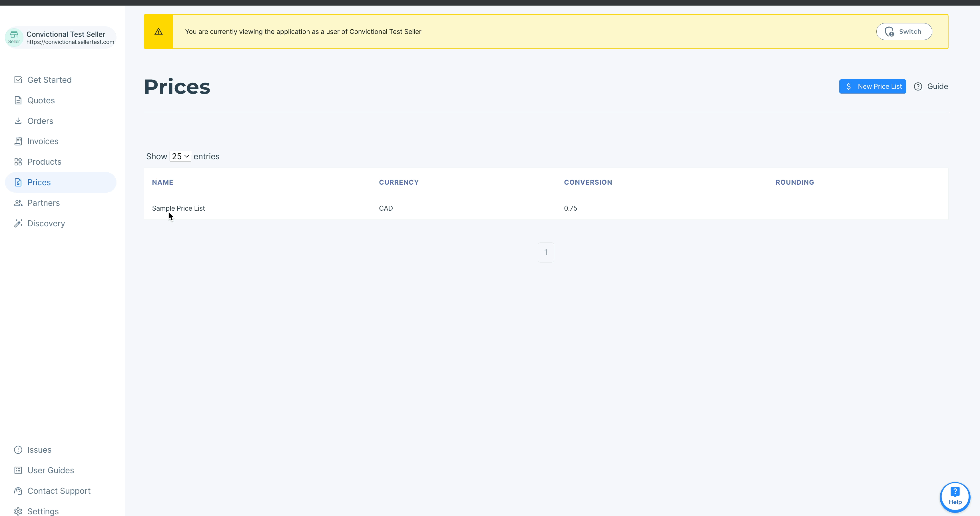The image size is (980, 516).
Task: Sort by the NAME column header
Action: coord(162,183)
